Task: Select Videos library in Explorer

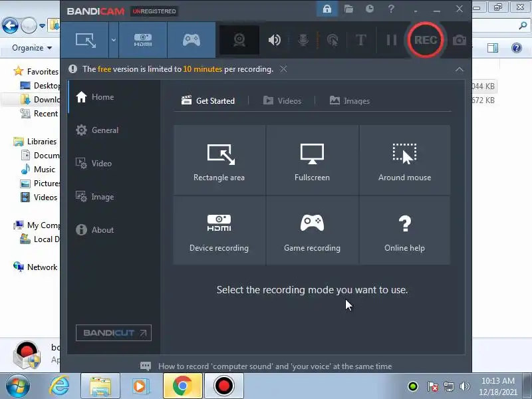Action: [39, 197]
